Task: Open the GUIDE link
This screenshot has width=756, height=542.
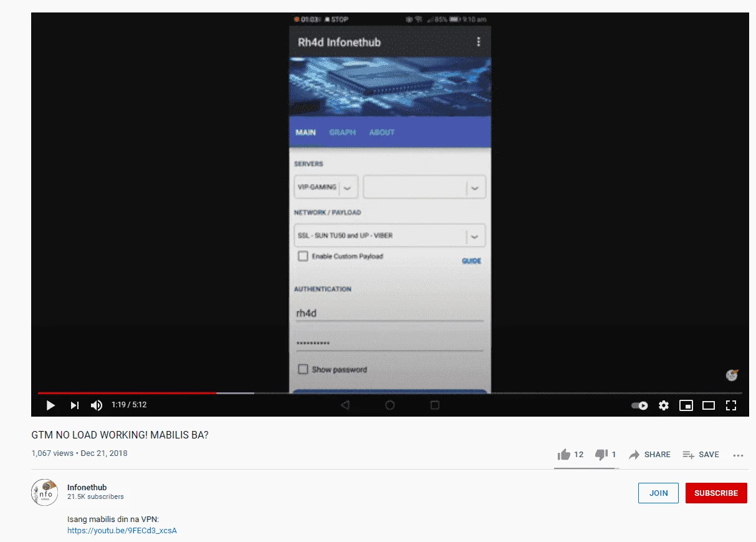Action: 471,261
